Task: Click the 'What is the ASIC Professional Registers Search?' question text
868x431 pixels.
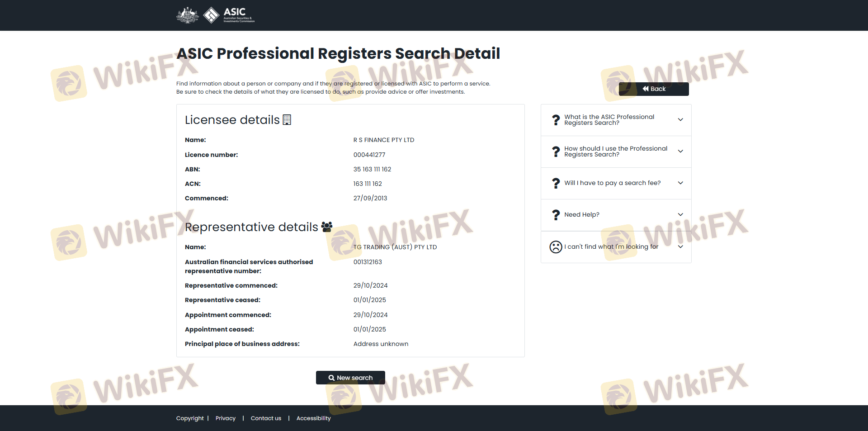Action: (609, 120)
